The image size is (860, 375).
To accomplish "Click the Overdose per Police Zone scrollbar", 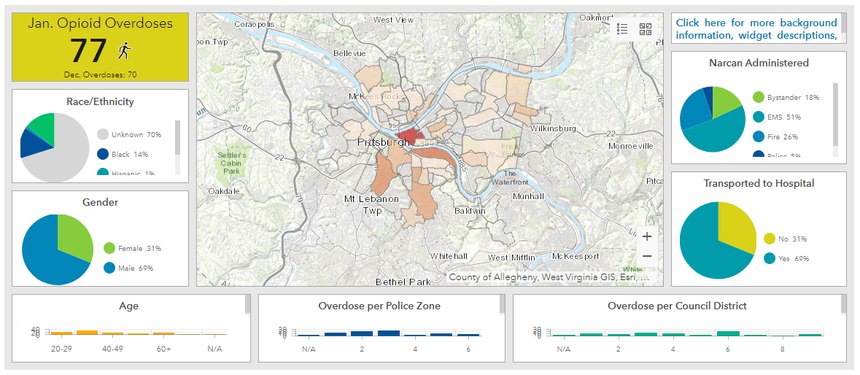I will pos(502,304).
